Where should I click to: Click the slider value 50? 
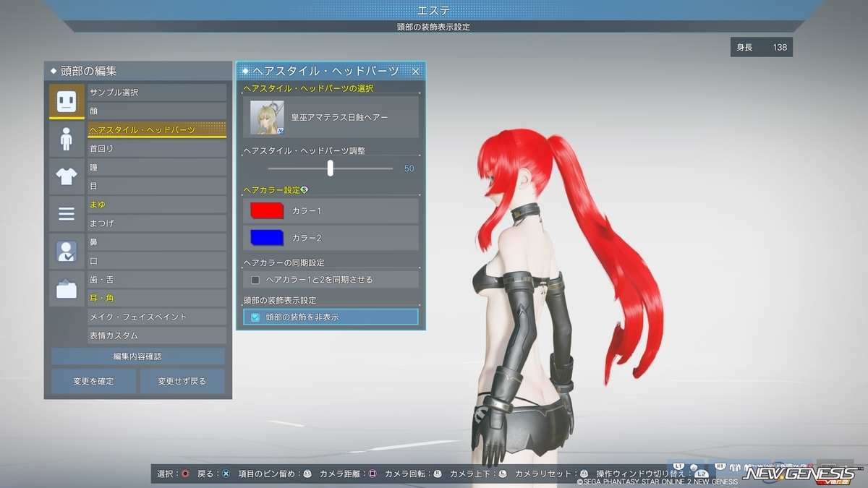(409, 168)
